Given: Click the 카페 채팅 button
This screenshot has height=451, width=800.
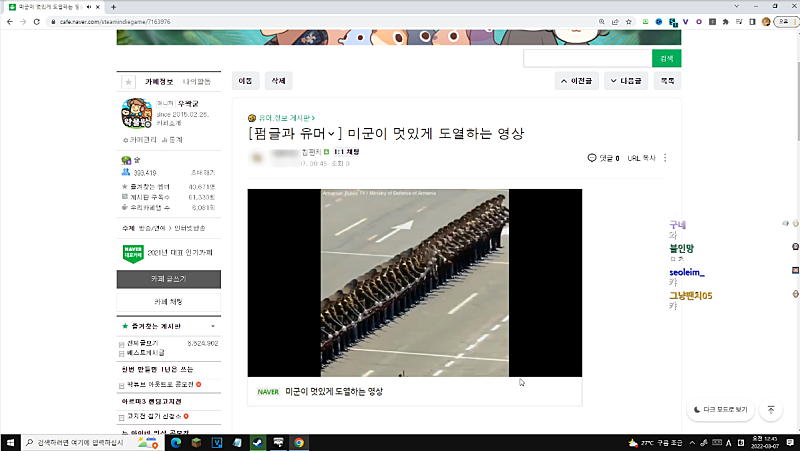Looking at the screenshot, I should (169, 302).
